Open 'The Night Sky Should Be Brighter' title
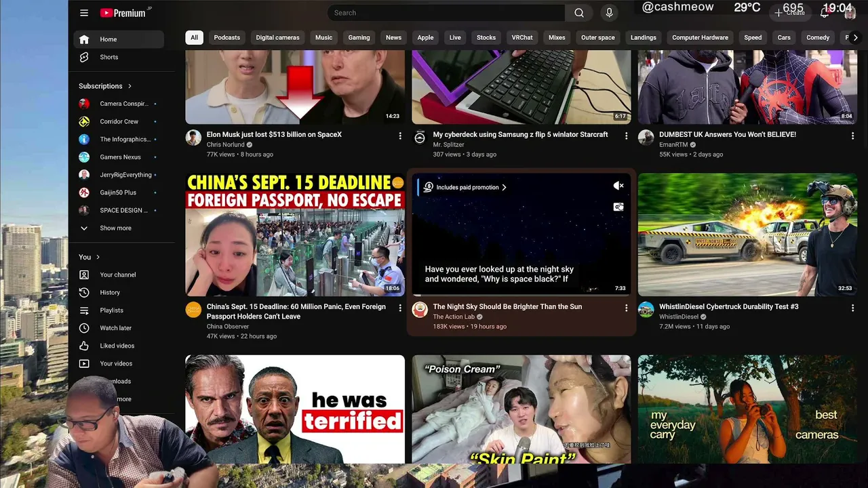The width and height of the screenshot is (868, 488). click(507, 306)
